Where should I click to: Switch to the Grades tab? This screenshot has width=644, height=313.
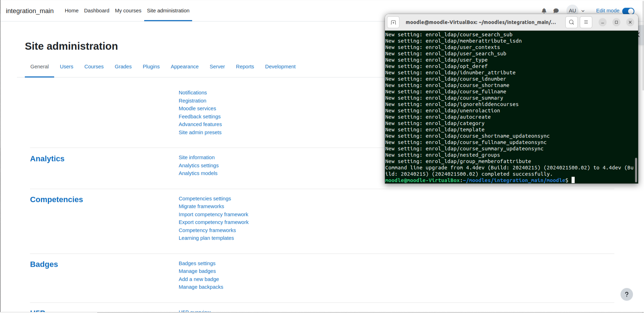pyautogui.click(x=123, y=67)
